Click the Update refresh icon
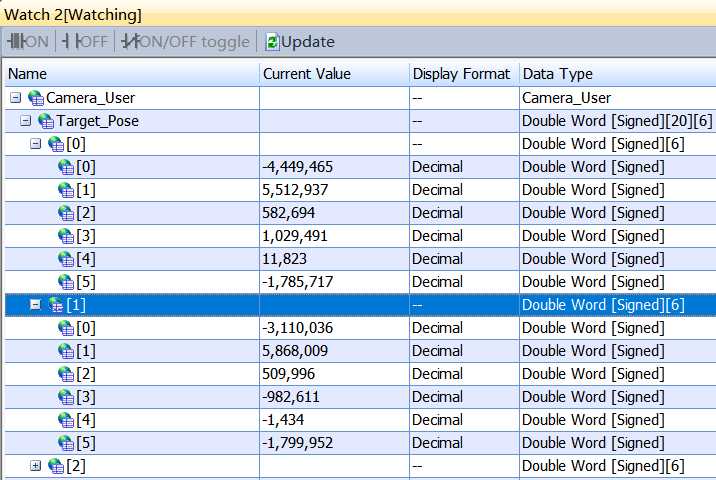The image size is (716, 480). 272,42
